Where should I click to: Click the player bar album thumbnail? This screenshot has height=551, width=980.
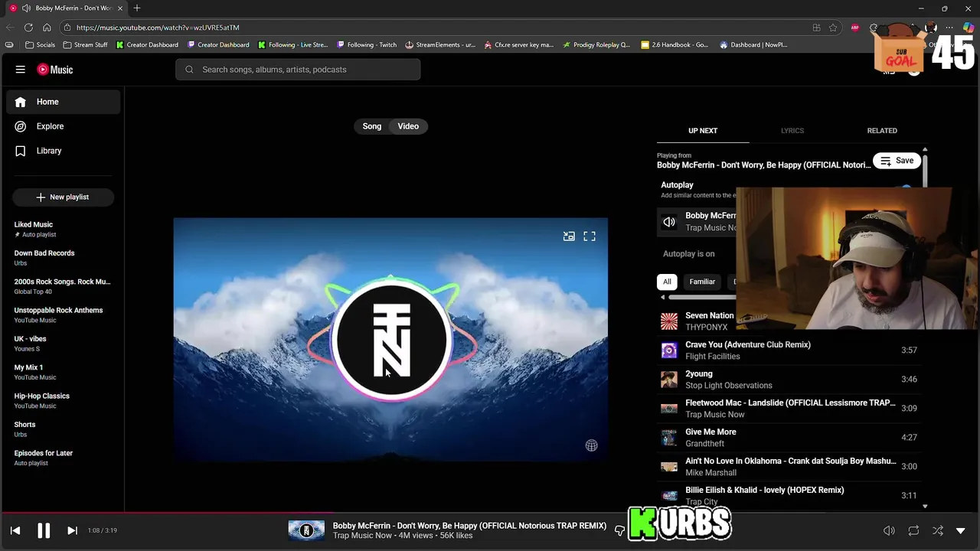click(x=306, y=530)
